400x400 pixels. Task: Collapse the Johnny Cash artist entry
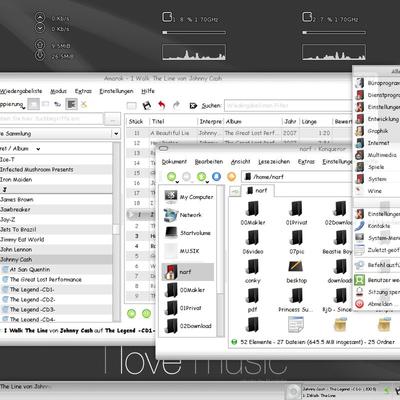point(56,259)
